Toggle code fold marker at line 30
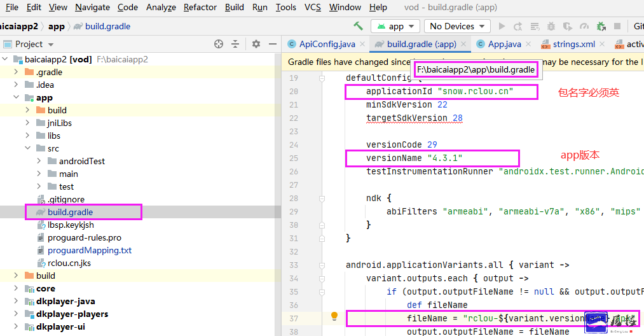This screenshot has height=336, width=644. [322, 225]
